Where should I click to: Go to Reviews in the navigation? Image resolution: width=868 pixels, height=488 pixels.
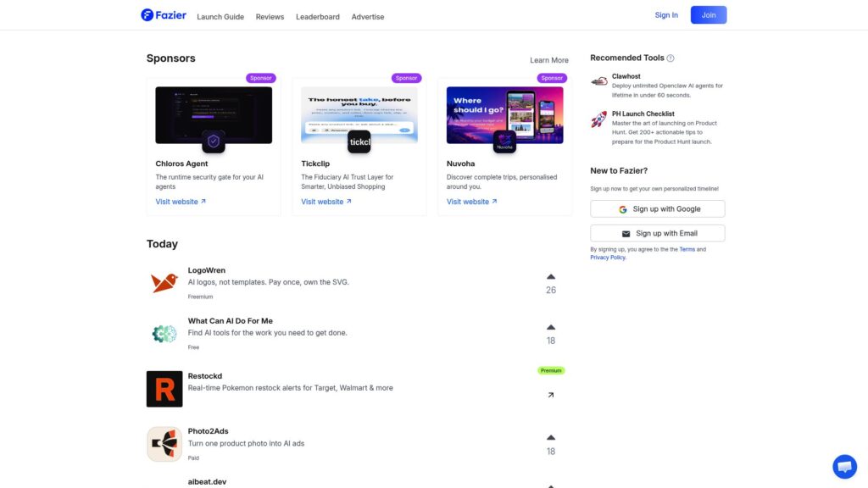tap(270, 17)
